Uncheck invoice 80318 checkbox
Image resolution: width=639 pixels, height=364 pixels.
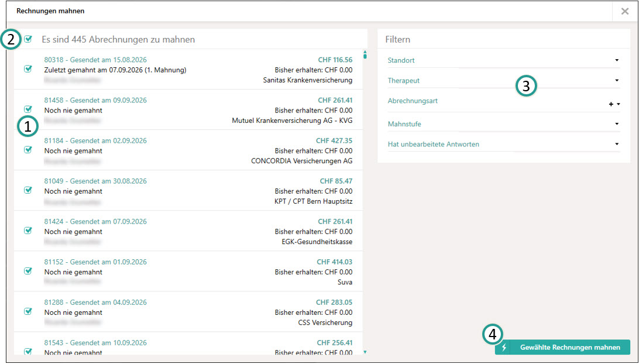(28, 69)
